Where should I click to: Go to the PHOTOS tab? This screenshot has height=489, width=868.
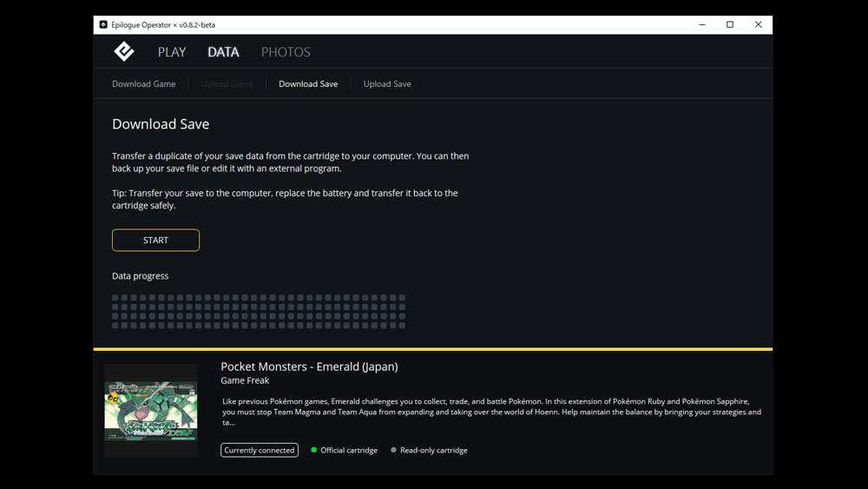tap(286, 52)
